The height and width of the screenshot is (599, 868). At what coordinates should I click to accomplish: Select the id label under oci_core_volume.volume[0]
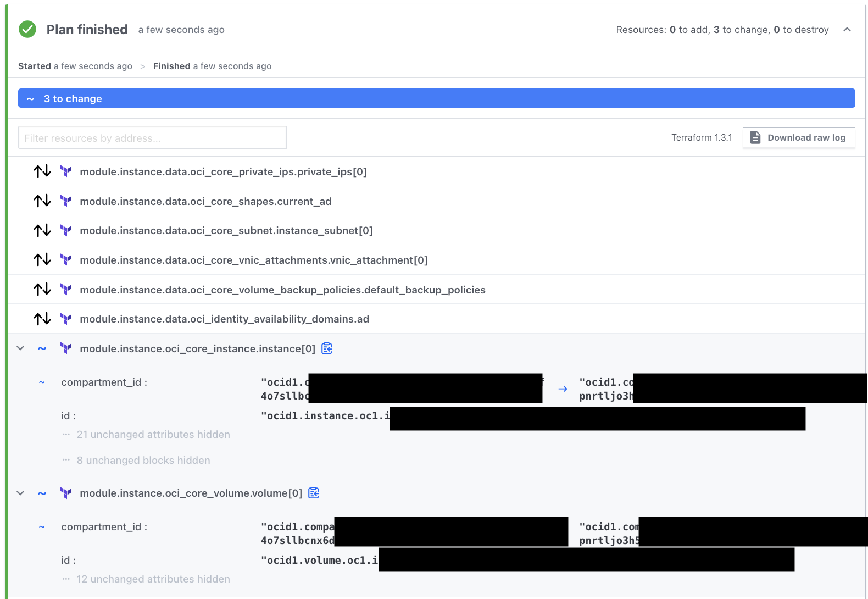click(68, 561)
